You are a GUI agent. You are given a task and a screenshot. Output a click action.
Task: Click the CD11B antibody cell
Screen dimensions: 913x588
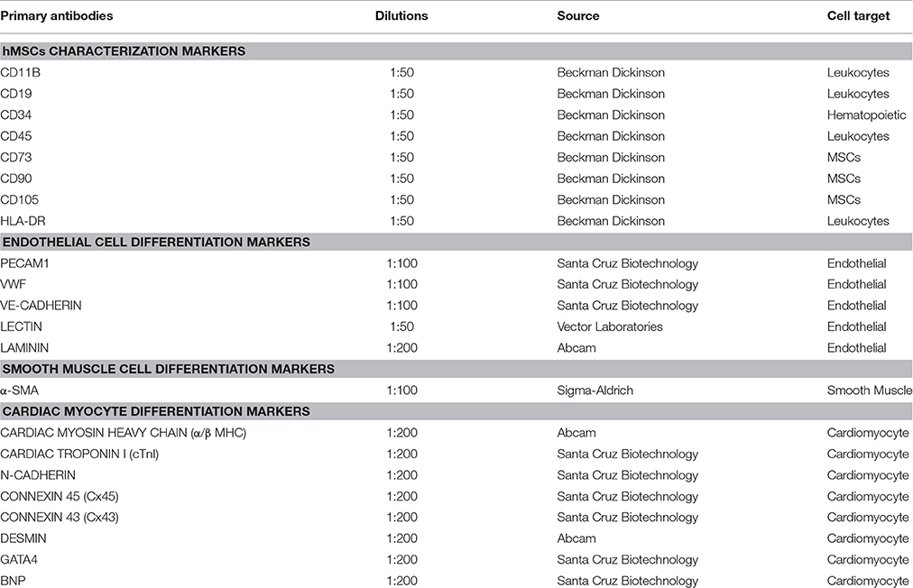point(21,73)
